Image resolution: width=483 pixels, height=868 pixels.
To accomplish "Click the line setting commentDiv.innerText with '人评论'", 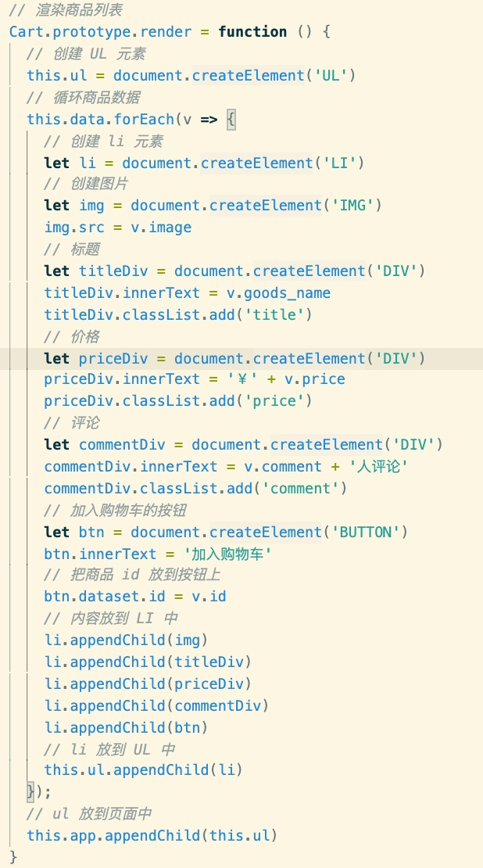I will pyautogui.click(x=227, y=467).
